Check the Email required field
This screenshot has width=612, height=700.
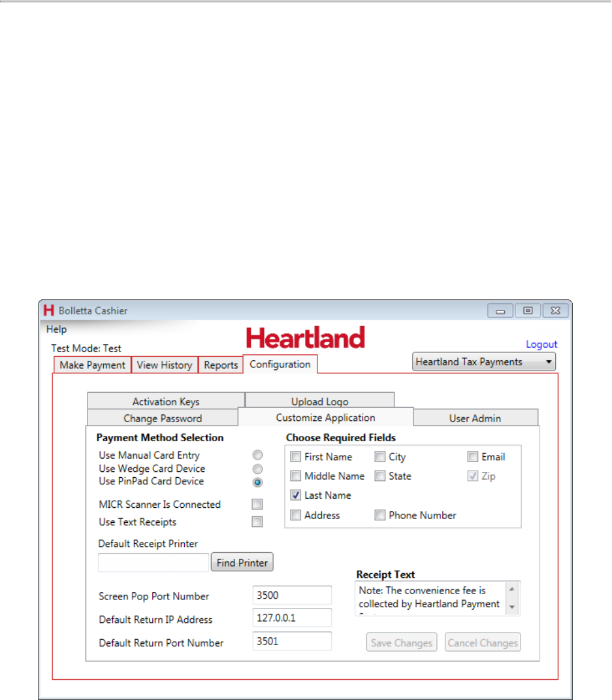coord(472,457)
